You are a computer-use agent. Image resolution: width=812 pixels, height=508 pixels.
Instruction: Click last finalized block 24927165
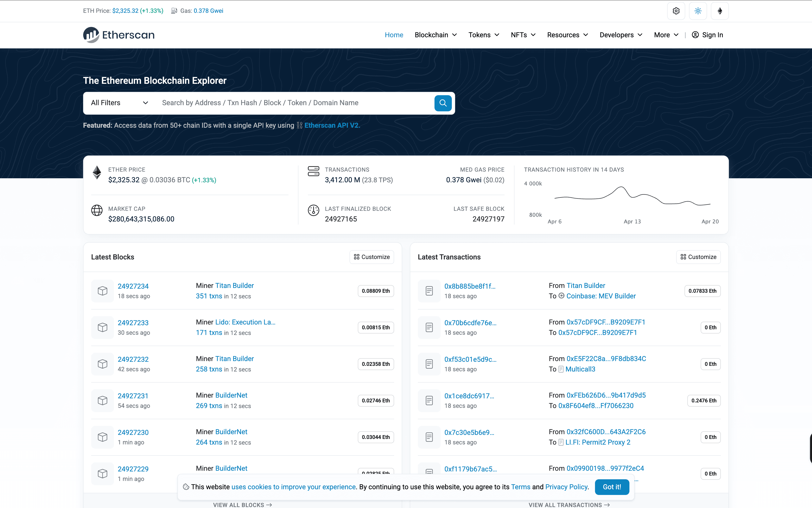tap(341, 219)
